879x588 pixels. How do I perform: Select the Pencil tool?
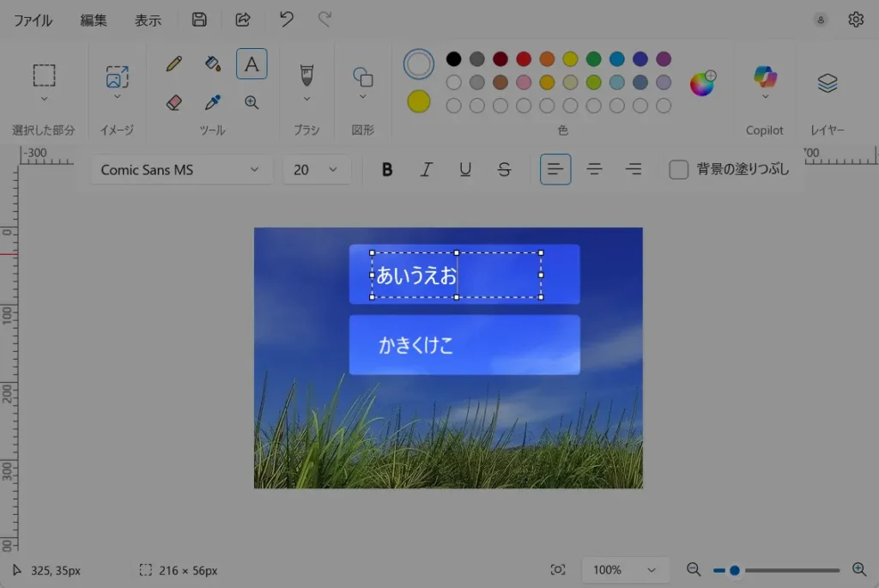pyautogui.click(x=173, y=64)
